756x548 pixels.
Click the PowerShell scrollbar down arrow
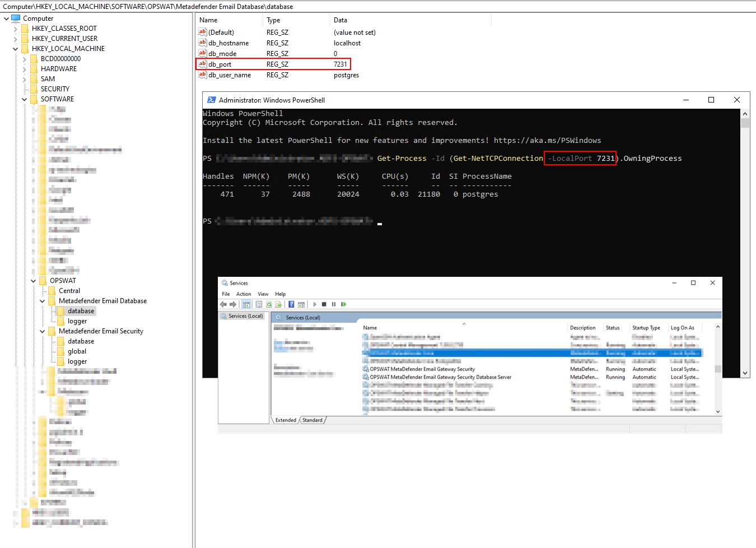745,373
